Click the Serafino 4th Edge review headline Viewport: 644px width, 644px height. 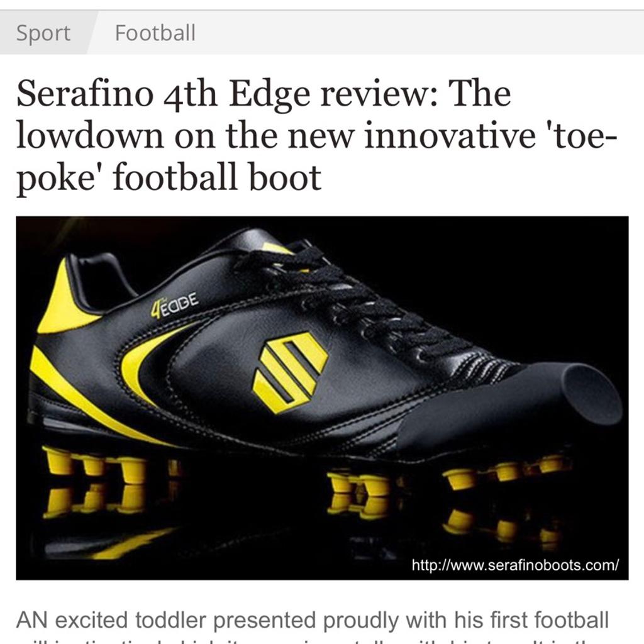(317, 135)
